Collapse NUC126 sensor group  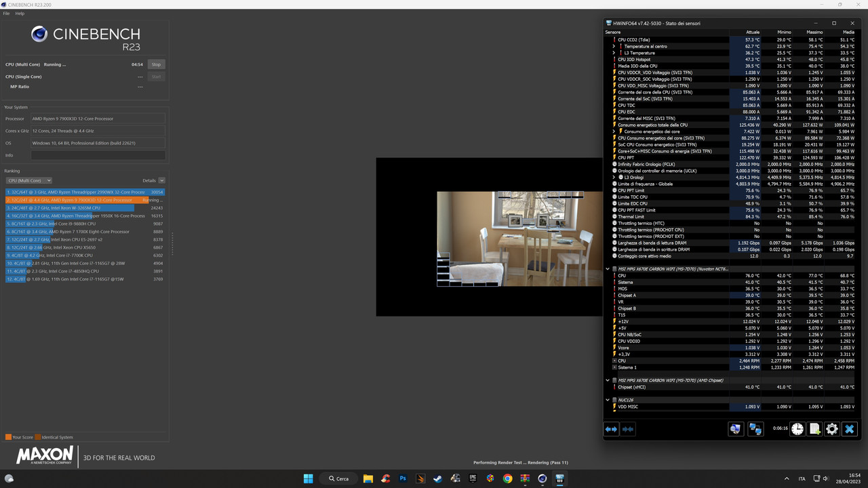tap(608, 400)
